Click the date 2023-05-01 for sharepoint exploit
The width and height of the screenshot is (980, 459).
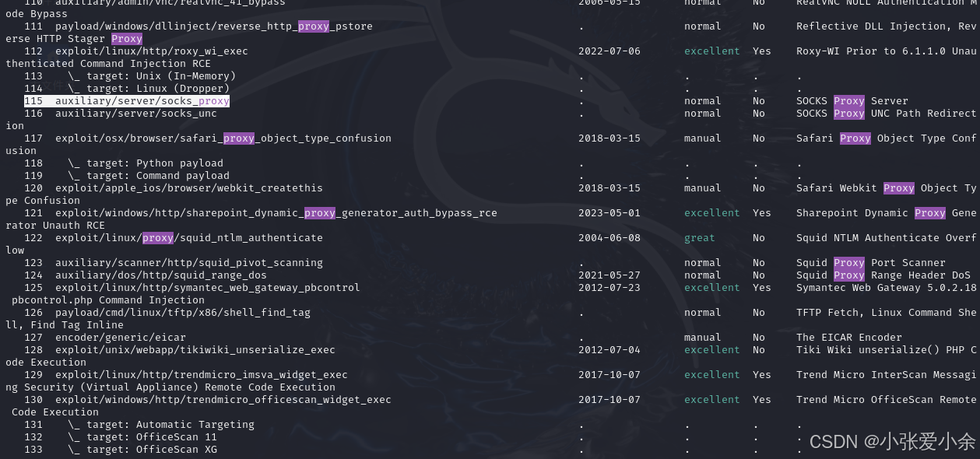click(609, 213)
